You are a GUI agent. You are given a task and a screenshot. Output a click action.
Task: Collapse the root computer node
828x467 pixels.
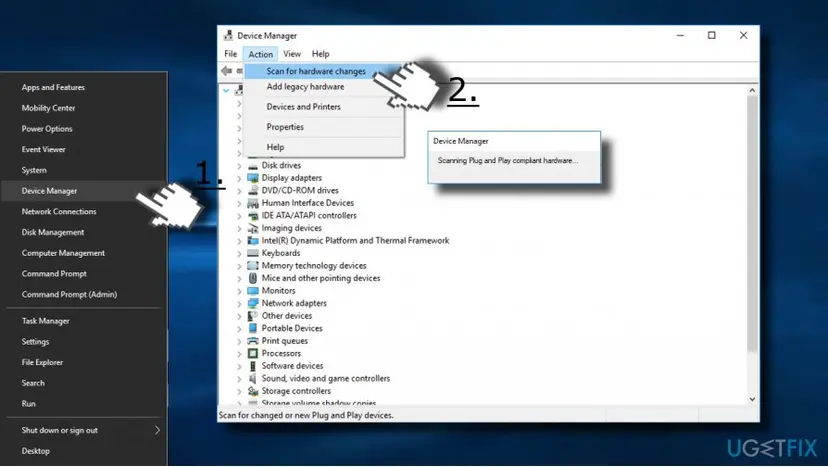pos(226,91)
